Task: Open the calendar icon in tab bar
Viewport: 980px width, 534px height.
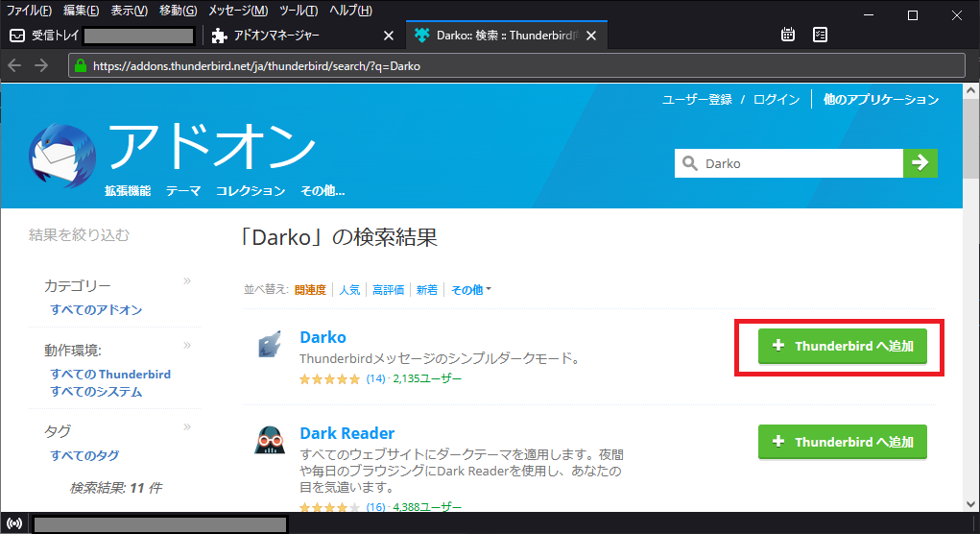Action: tap(788, 35)
